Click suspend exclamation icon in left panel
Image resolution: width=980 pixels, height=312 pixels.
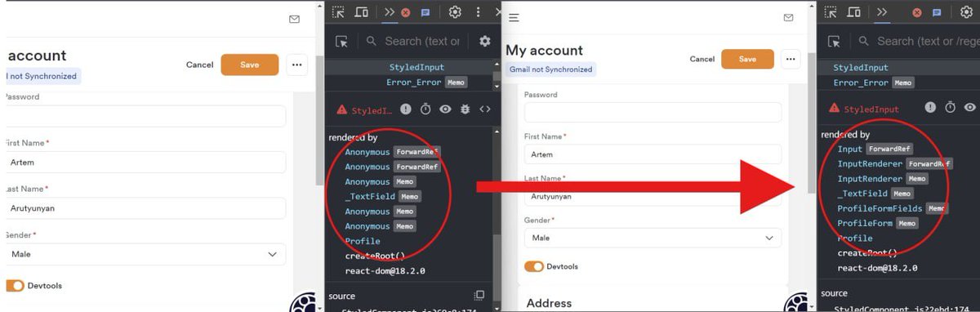tap(406, 109)
